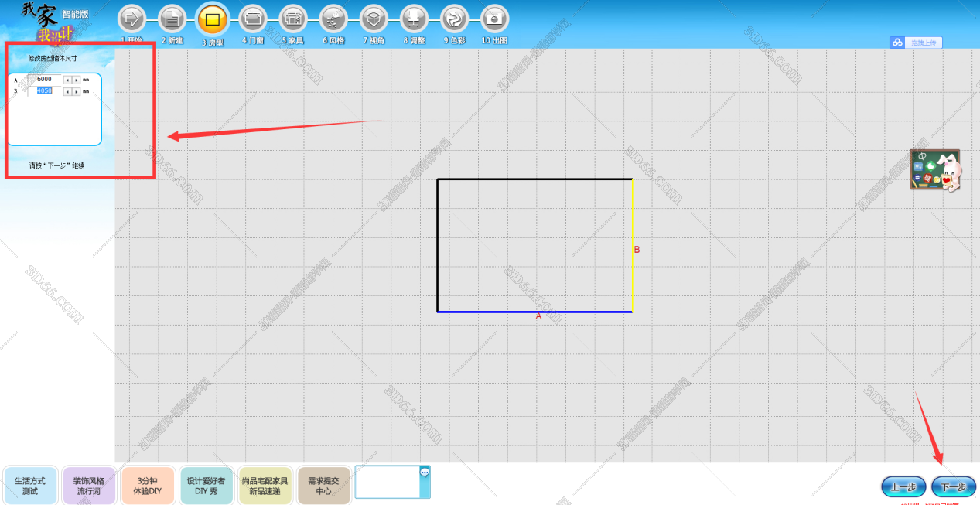
Task: Click the red B label beside wall
Action: point(637,250)
